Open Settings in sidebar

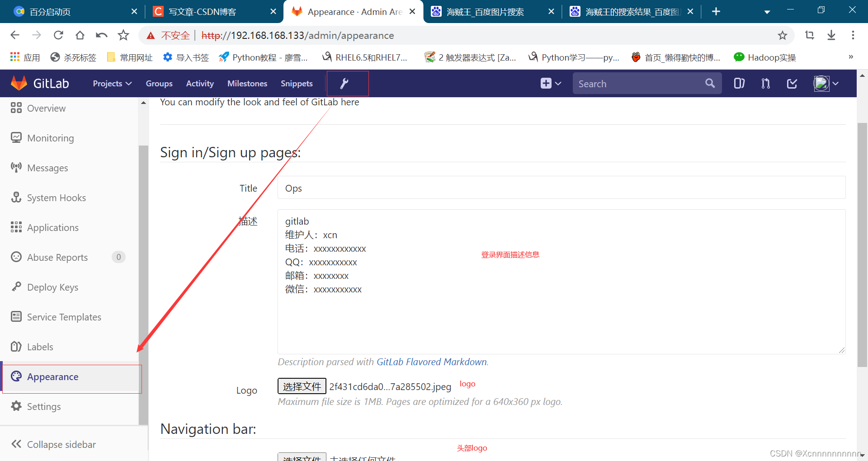(x=36, y=406)
